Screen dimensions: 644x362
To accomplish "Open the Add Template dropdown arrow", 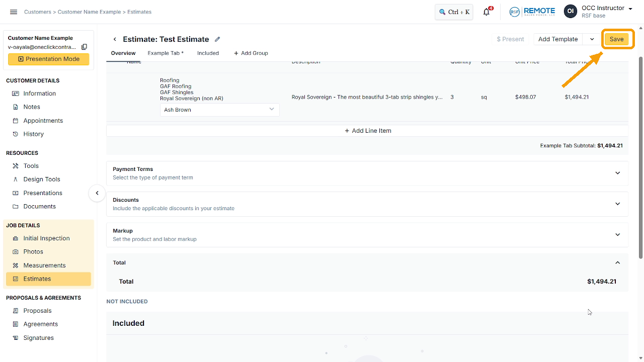I will (592, 39).
